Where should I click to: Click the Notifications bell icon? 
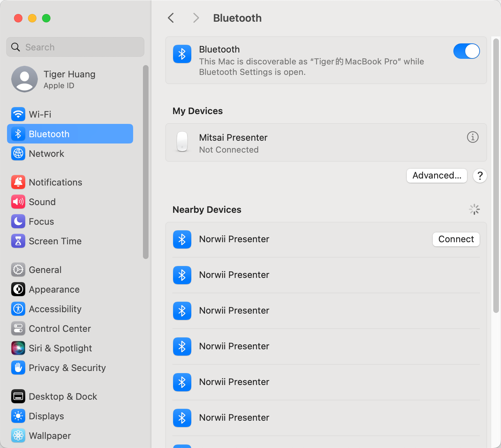coord(18,182)
